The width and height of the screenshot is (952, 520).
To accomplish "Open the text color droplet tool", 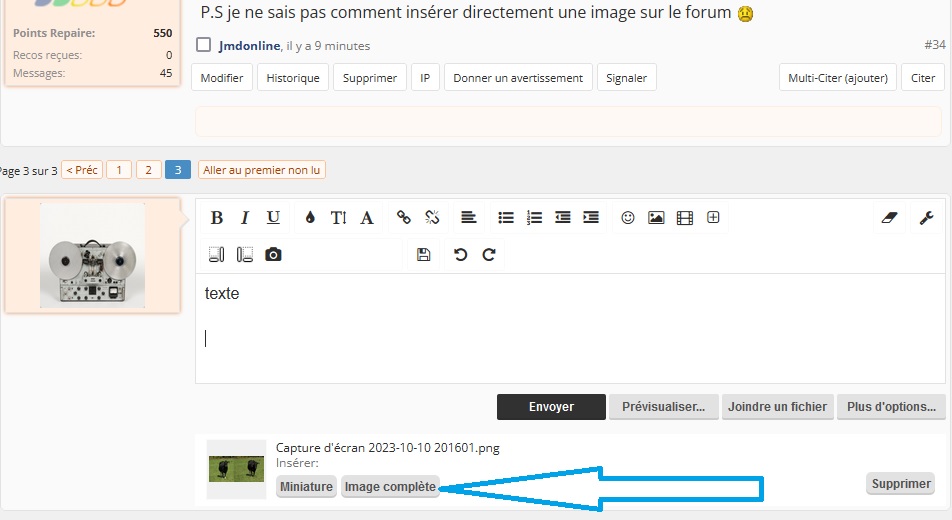I will click(x=310, y=217).
